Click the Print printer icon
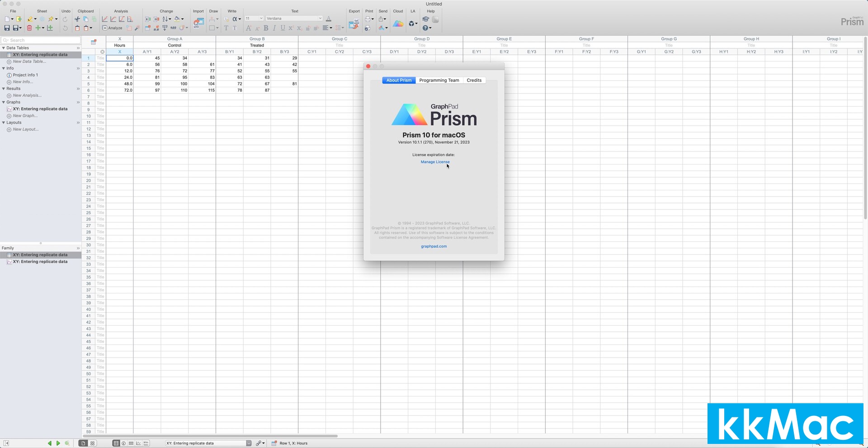The width and height of the screenshot is (868, 448). (x=368, y=19)
